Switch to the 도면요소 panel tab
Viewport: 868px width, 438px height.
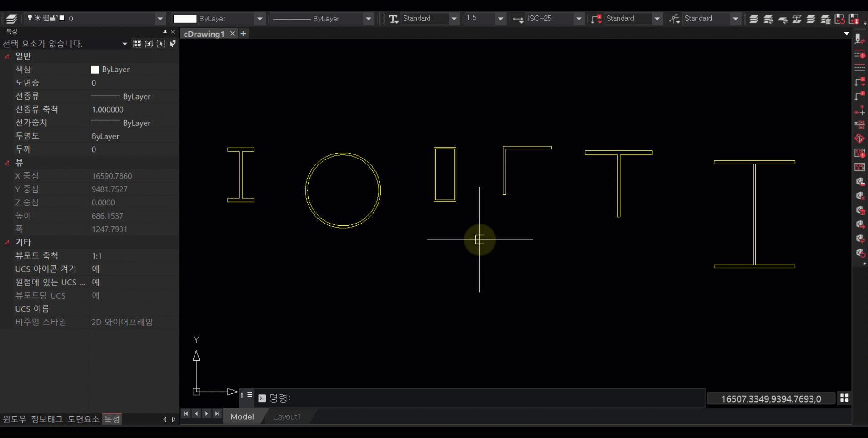pyautogui.click(x=83, y=419)
